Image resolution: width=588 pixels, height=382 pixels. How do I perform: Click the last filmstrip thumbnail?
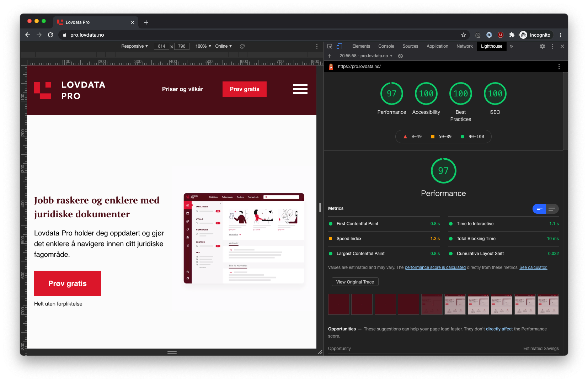click(x=548, y=304)
